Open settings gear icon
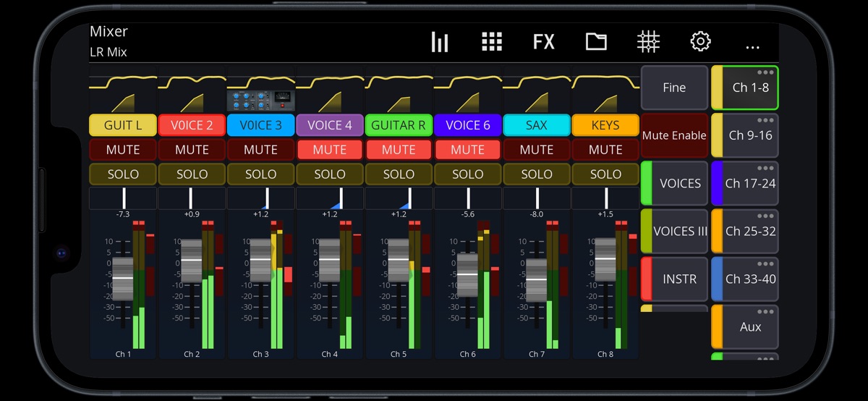 coord(700,42)
